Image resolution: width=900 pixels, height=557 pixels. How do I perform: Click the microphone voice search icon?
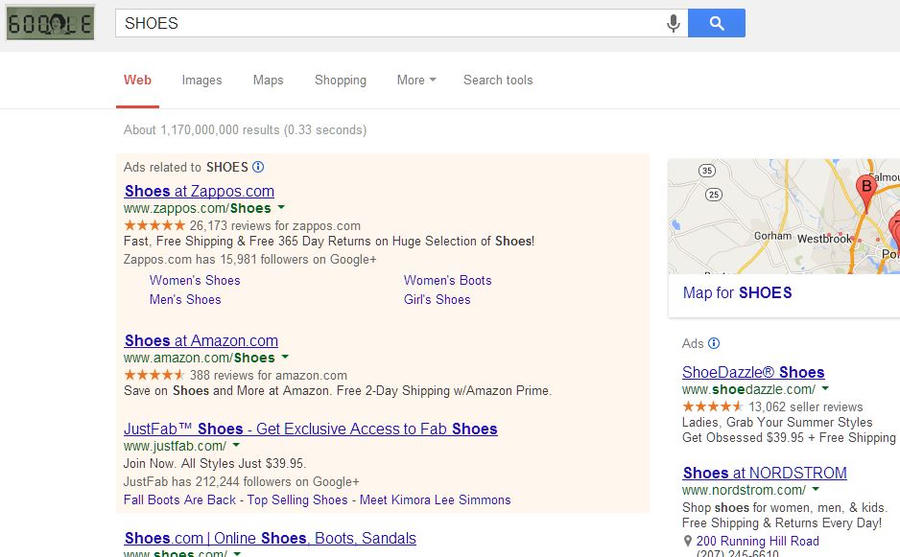[674, 23]
